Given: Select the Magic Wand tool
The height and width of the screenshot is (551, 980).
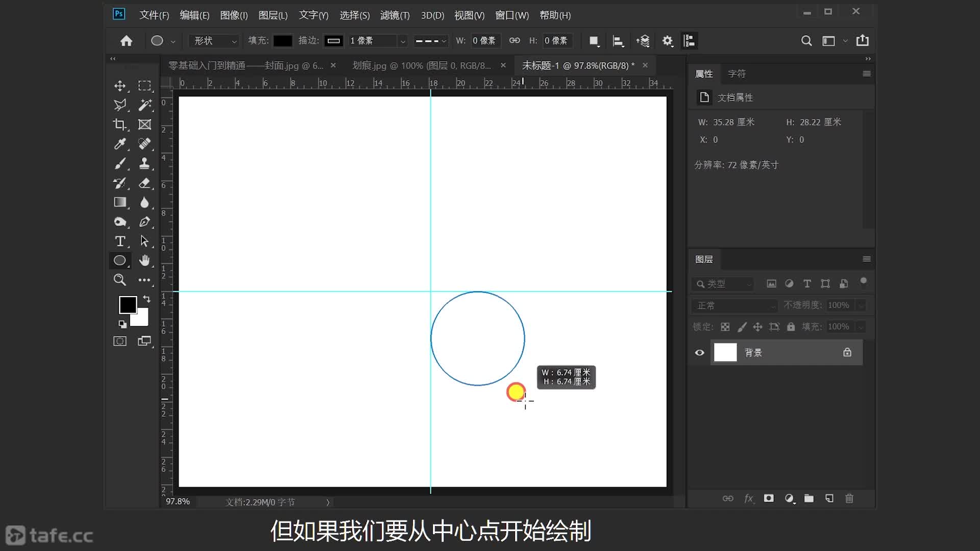Looking at the screenshot, I should 144,105.
